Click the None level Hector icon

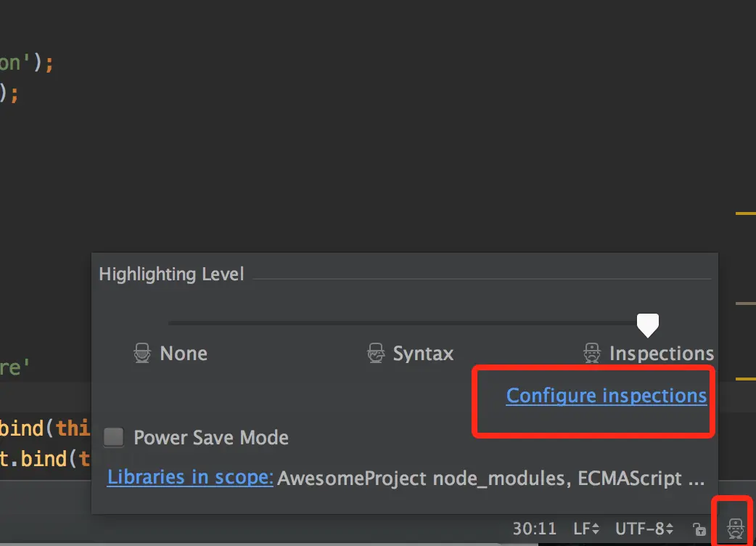pyautogui.click(x=141, y=353)
